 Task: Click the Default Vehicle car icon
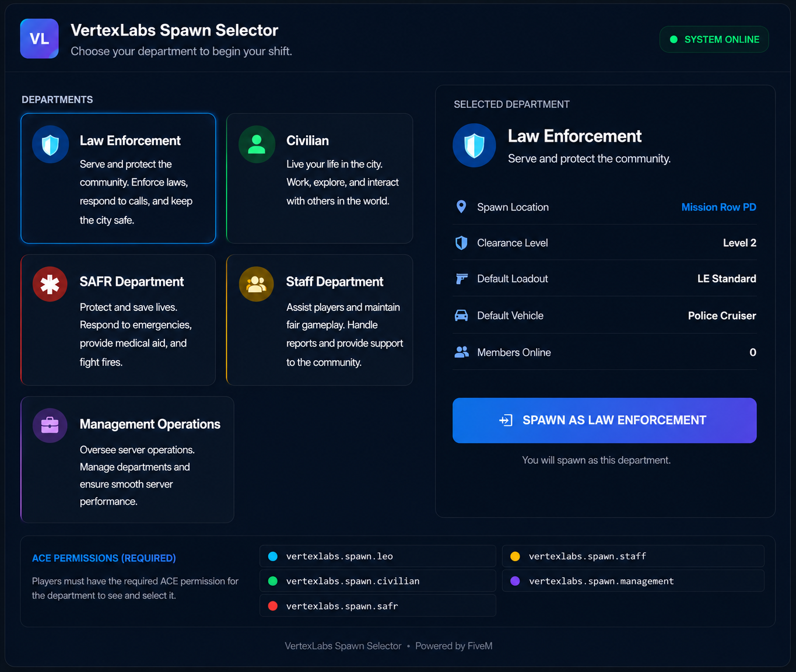click(461, 316)
